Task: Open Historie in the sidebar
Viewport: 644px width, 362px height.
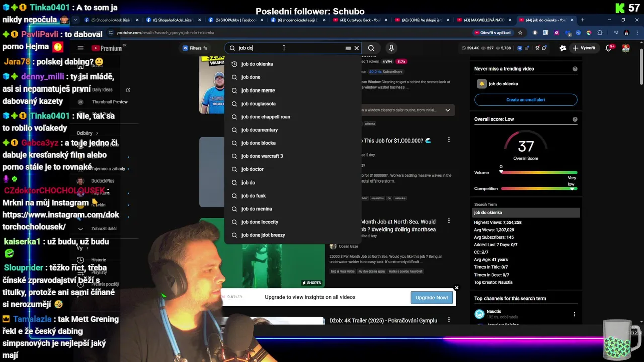Action: [x=99, y=260]
